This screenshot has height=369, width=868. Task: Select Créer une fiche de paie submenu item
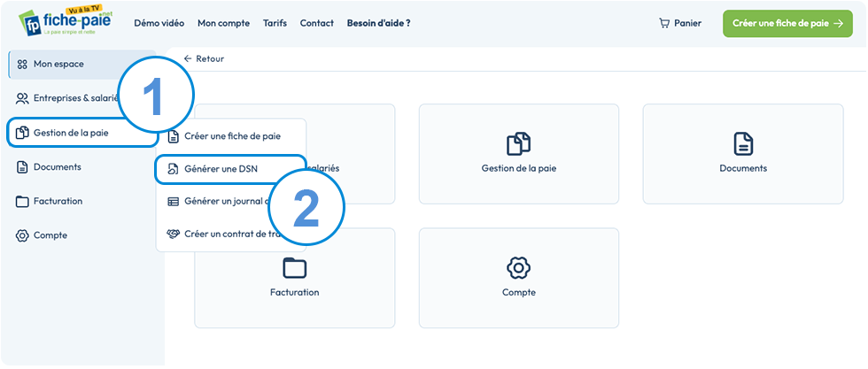[231, 136]
